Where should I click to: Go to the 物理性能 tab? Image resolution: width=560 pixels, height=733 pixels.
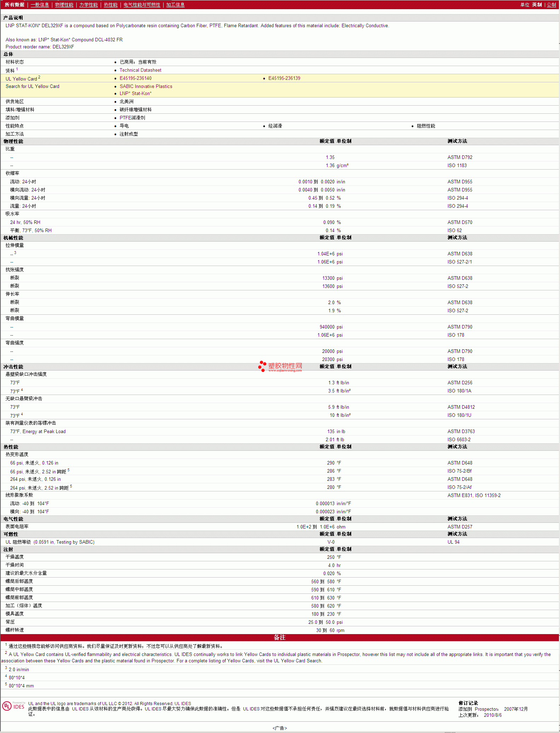pyautogui.click(x=64, y=5)
